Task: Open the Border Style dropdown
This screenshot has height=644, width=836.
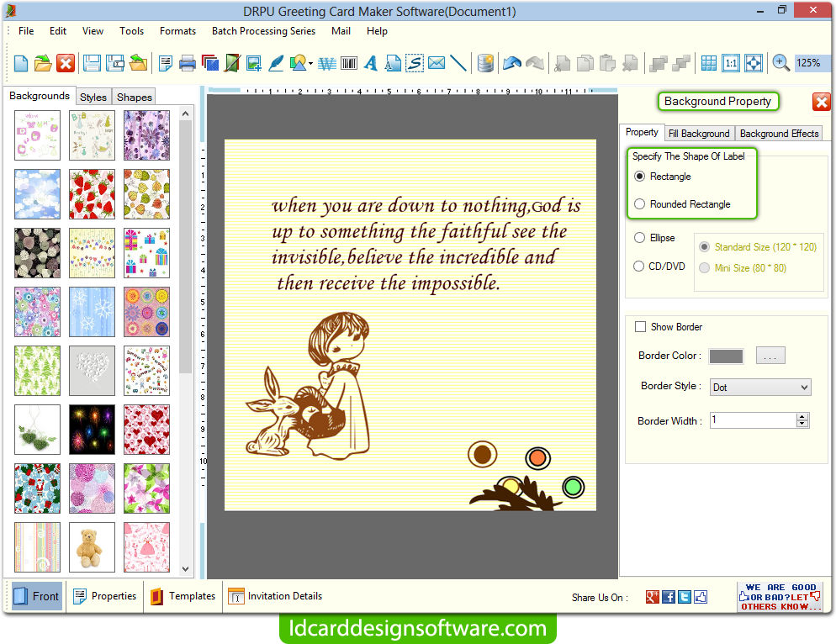Action: (x=759, y=387)
